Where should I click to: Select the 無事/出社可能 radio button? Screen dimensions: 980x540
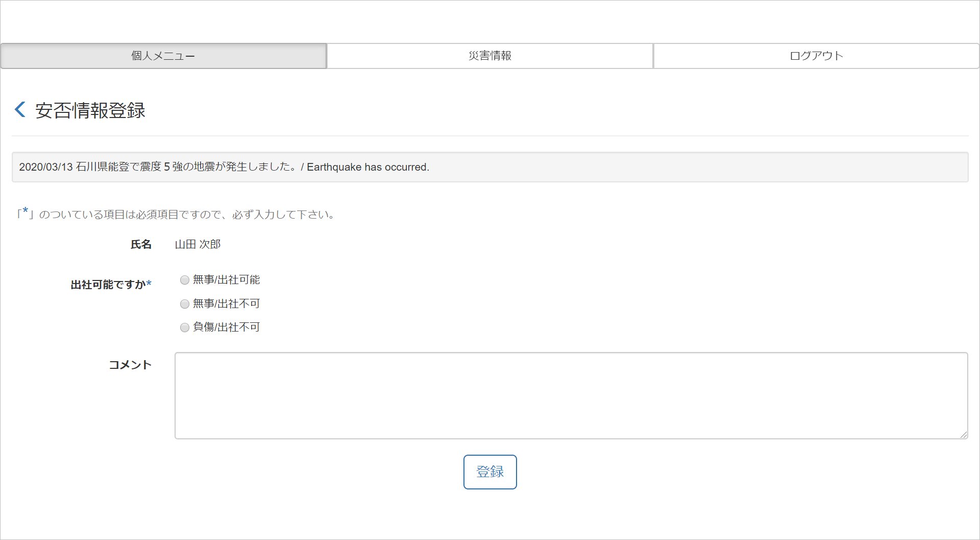coord(185,280)
